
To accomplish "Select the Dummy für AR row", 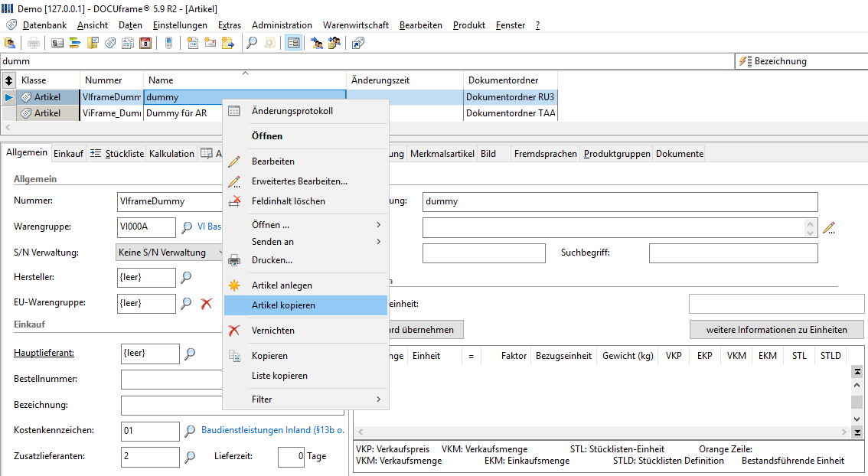I will click(x=279, y=113).
